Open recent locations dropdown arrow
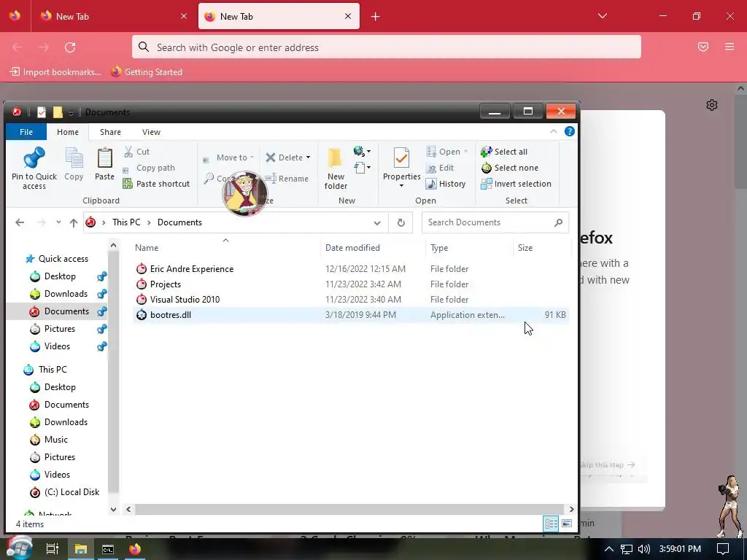747x560 pixels. point(58,222)
